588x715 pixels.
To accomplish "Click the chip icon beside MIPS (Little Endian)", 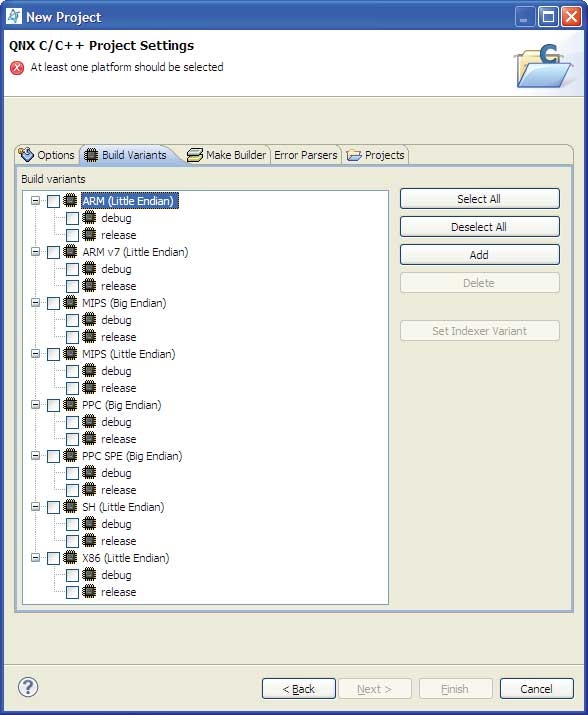I will click(70, 353).
